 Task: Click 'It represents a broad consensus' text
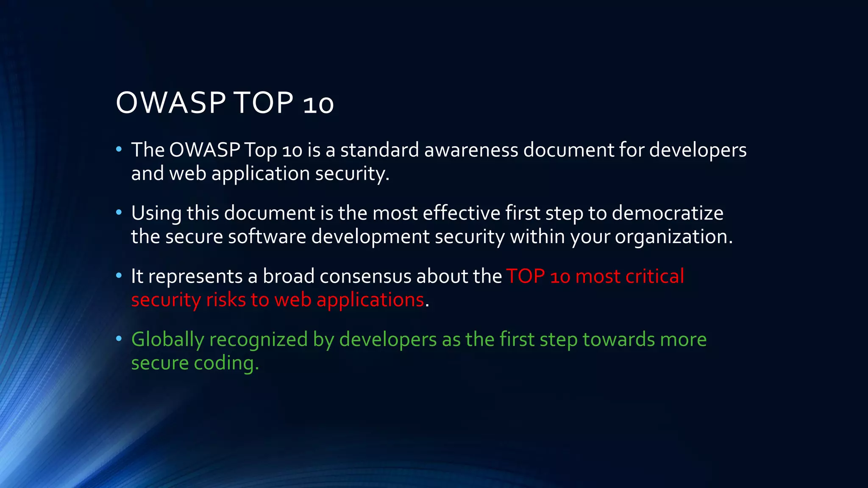click(x=271, y=276)
